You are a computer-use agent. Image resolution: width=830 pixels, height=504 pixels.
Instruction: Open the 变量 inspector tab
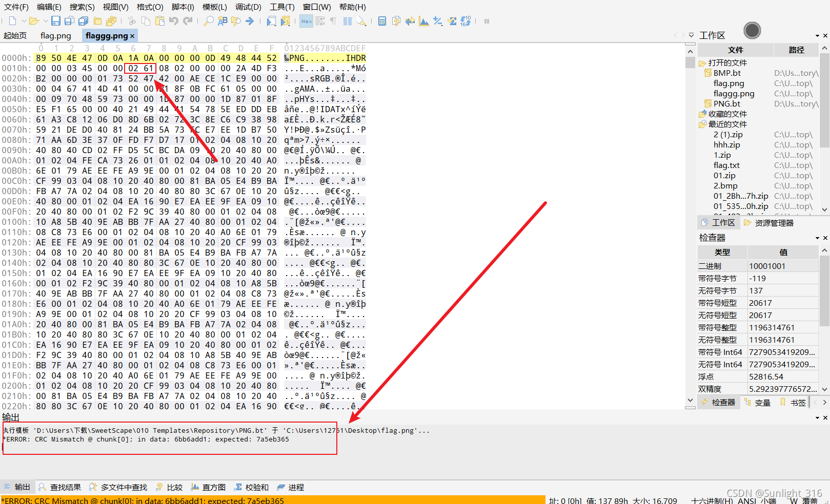(757, 403)
